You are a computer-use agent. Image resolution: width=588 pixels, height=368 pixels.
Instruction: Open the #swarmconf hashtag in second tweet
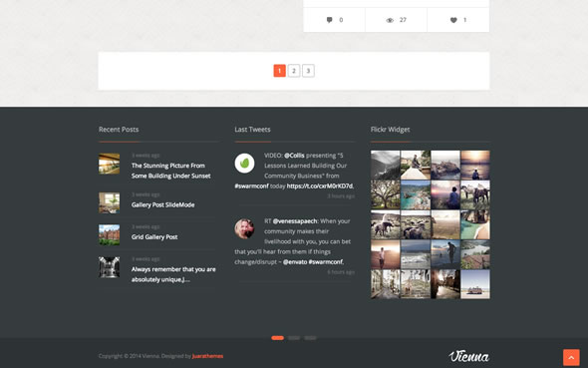tap(326, 262)
